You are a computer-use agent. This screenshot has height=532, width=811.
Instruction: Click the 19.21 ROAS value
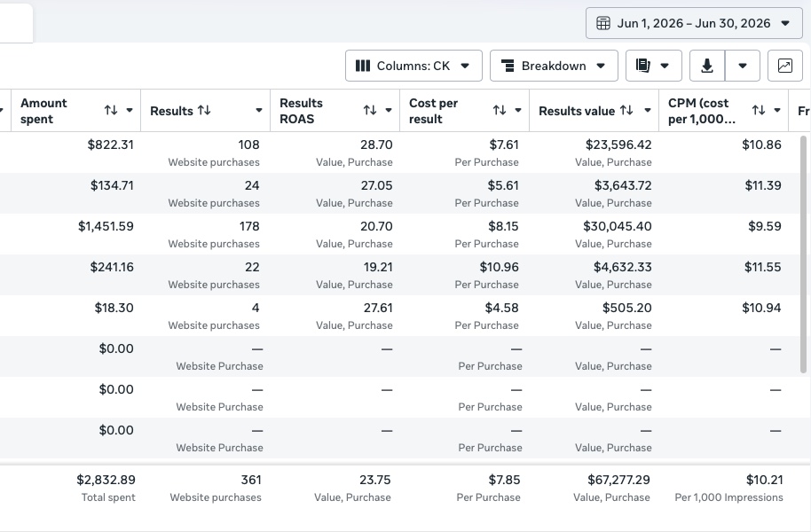[378, 267]
